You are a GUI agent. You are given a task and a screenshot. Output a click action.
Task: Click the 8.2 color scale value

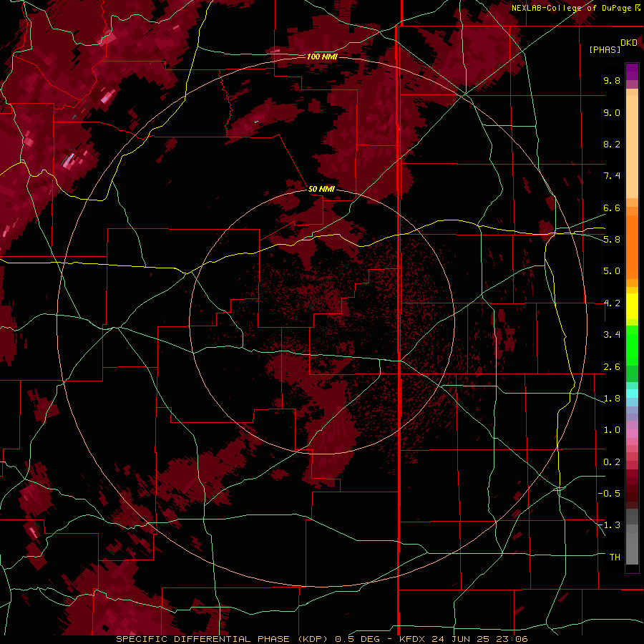[x=612, y=144]
